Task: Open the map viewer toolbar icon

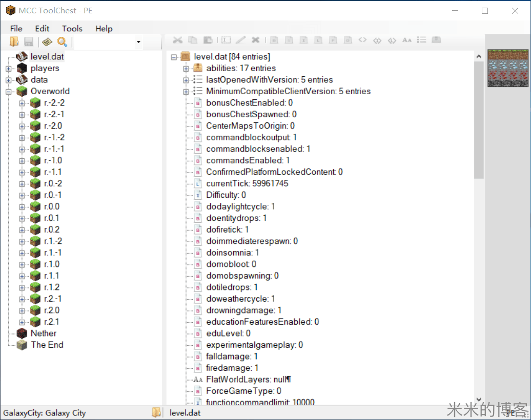Action: tap(47, 42)
